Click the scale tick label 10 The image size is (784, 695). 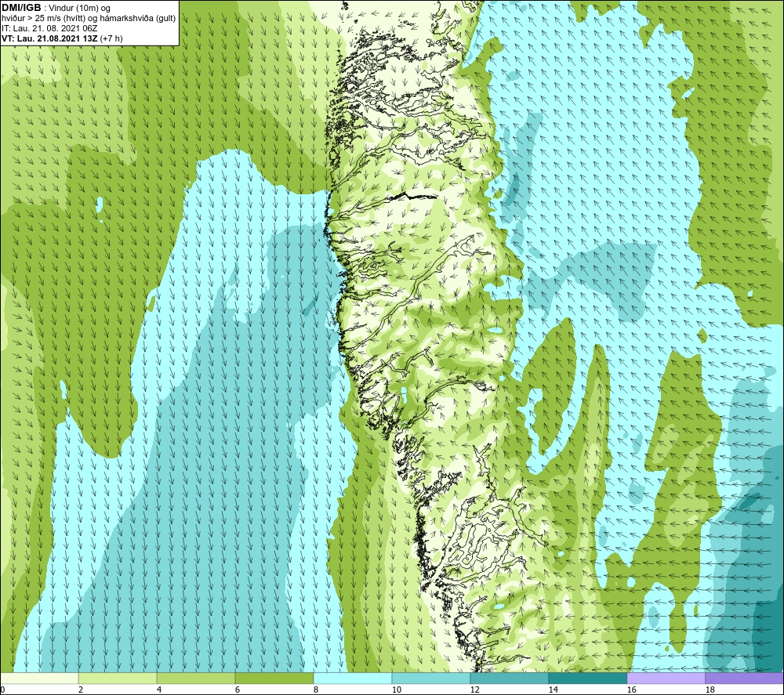pyautogui.click(x=396, y=690)
